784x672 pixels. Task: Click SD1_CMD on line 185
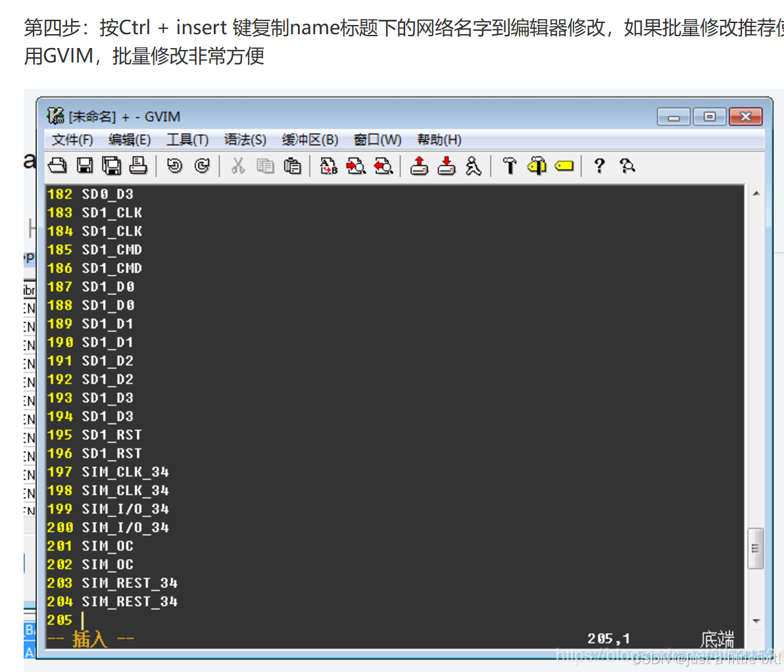click(112, 249)
